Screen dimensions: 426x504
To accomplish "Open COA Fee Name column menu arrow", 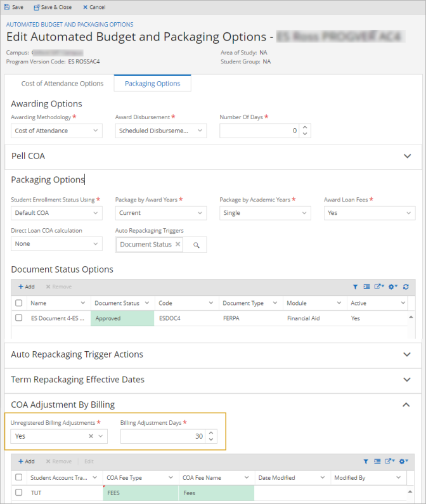I will point(247,477).
